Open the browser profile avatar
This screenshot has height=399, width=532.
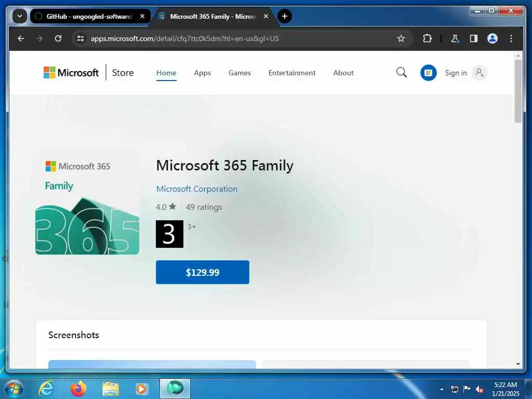click(x=493, y=38)
